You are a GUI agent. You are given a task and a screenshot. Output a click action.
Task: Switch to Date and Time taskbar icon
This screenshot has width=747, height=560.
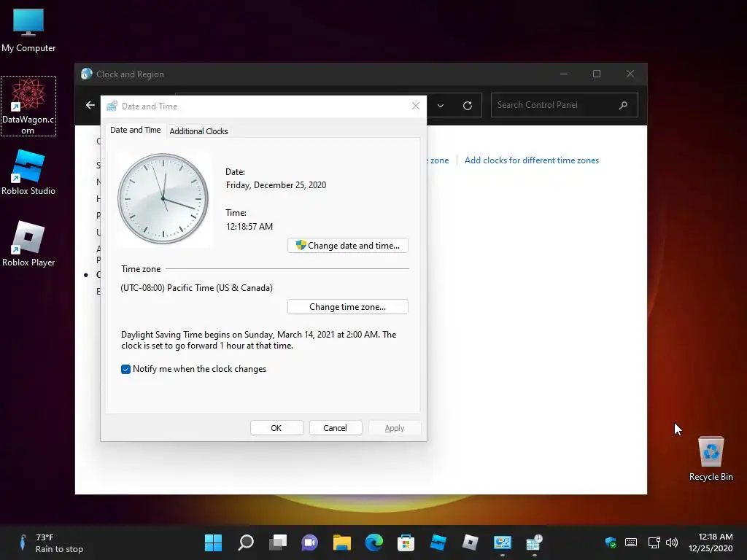(x=534, y=542)
